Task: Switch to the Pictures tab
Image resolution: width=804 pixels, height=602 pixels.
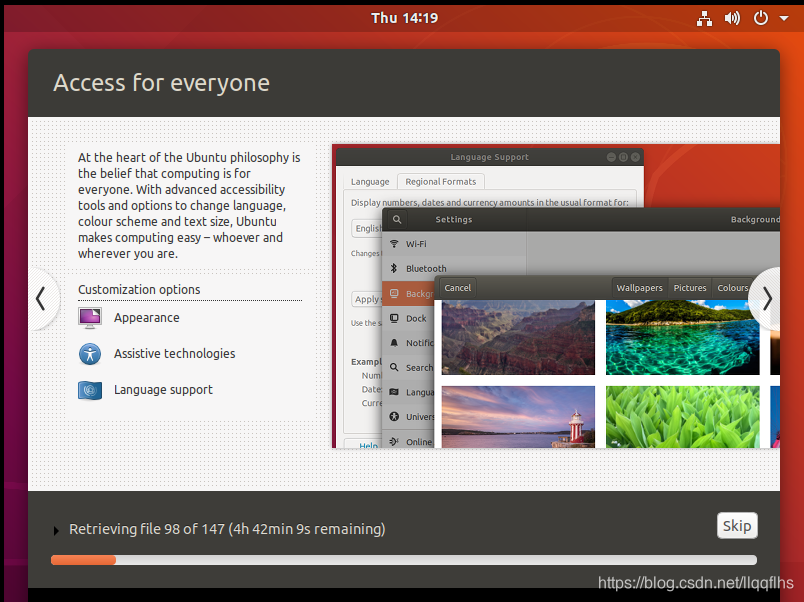Action: click(690, 288)
